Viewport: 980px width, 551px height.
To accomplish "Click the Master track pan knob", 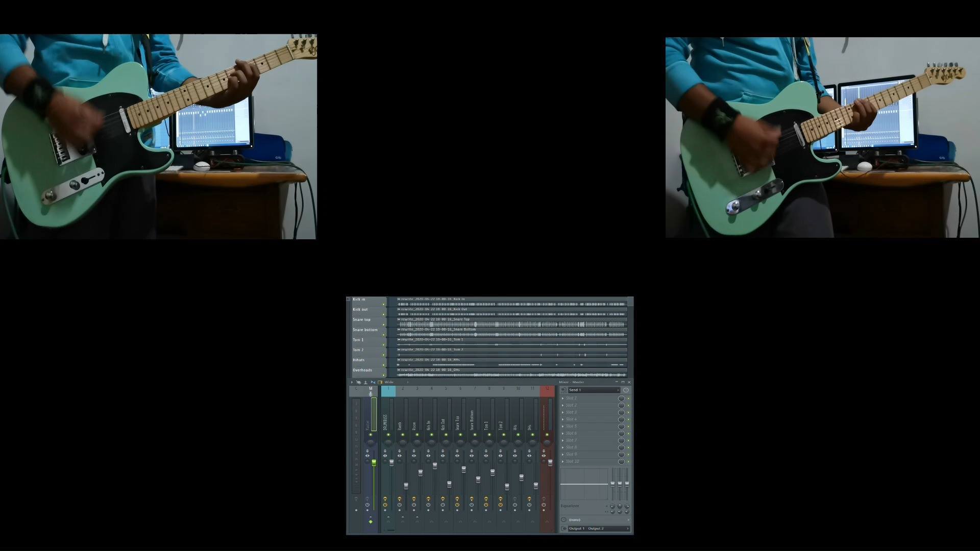I will 371,442.
